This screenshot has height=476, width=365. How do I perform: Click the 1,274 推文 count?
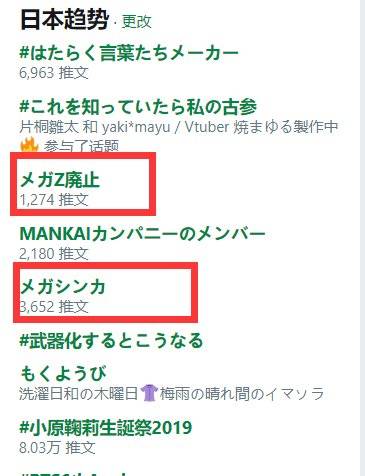54,200
